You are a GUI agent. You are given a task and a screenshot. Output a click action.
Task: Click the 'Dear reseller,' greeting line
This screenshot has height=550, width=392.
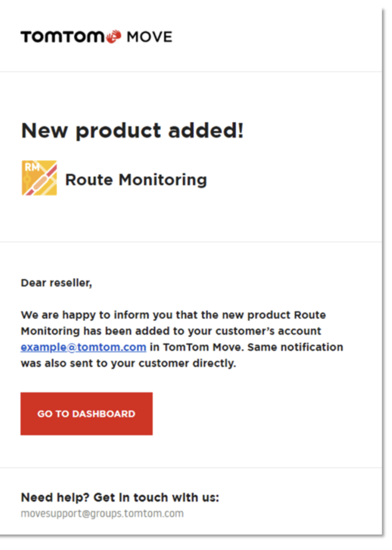tap(56, 283)
